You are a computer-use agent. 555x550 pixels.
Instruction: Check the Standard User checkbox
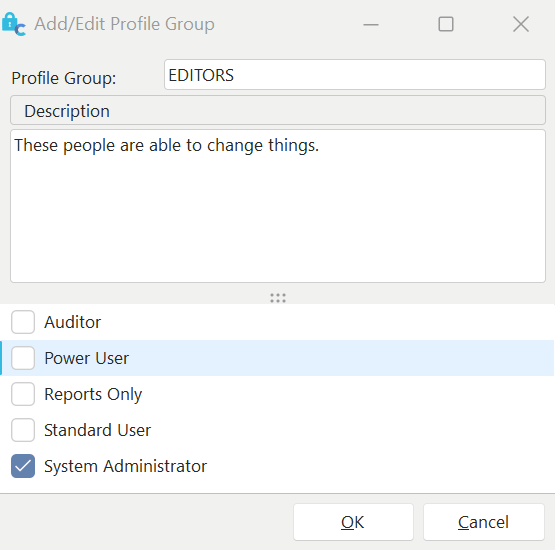click(23, 430)
